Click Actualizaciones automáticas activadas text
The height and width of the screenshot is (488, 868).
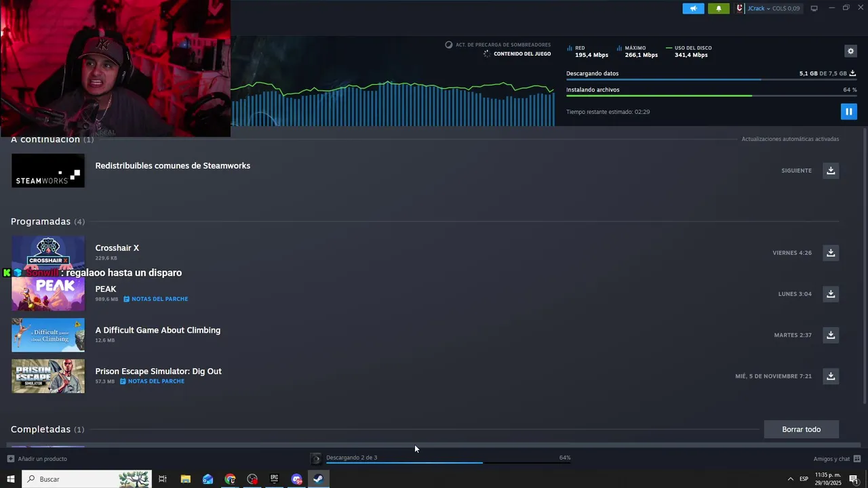tap(790, 139)
